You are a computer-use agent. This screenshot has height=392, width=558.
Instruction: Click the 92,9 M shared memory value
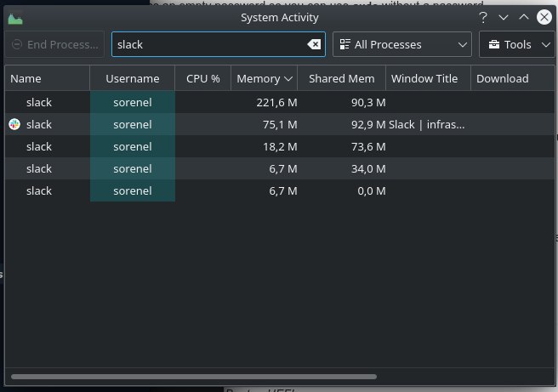pos(368,124)
